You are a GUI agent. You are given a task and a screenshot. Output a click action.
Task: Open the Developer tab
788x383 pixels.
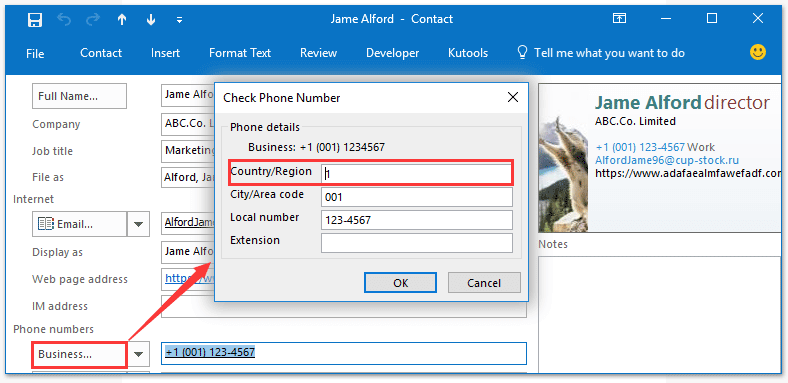tap(392, 53)
